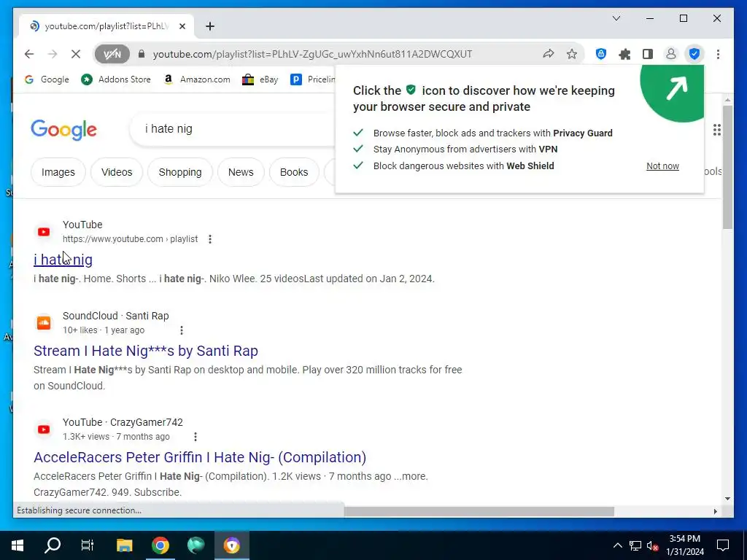Click the green arrow circle in popup
The width and height of the screenshot is (747, 560).
point(672,93)
